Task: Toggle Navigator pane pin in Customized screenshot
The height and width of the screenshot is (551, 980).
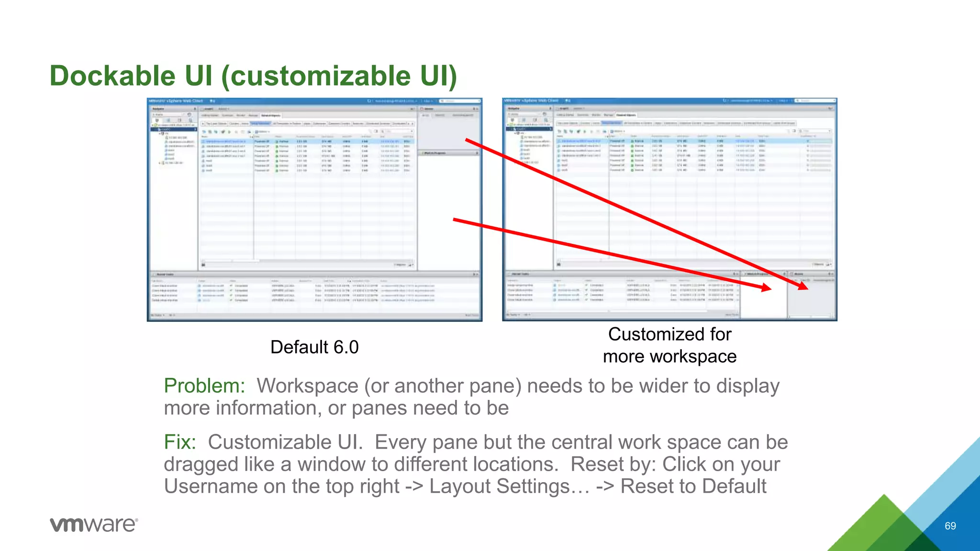Action: (550, 109)
